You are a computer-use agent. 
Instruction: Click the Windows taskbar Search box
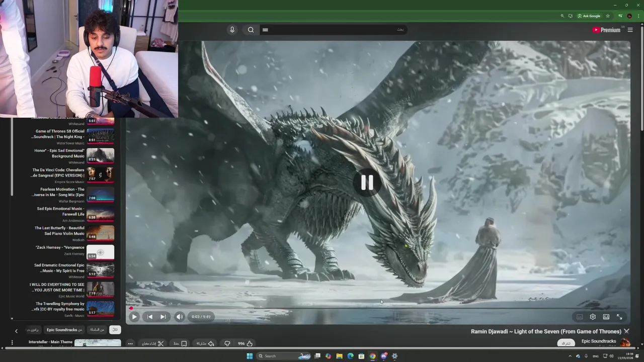click(x=284, y=356)
